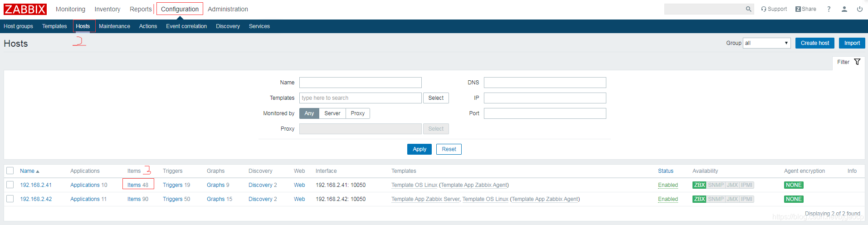Open Graphs 15 link
The width and height of the screenshot is (868, 225).
(216, 199)
